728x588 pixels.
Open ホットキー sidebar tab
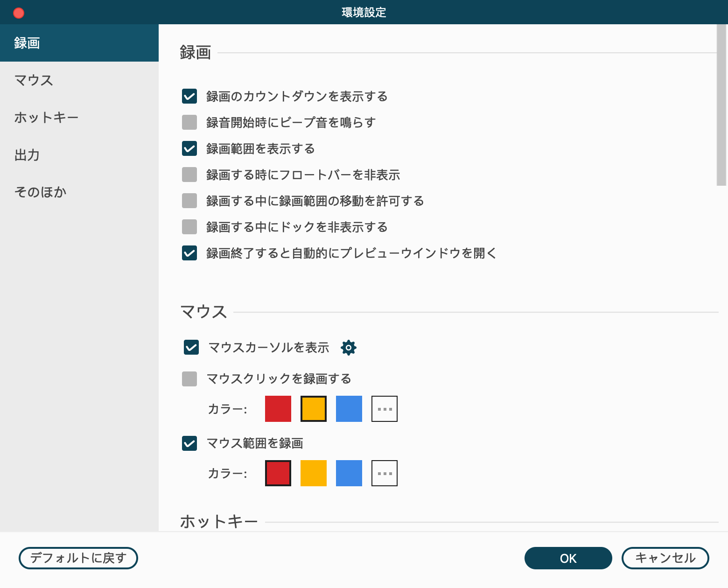coord(79,118)
